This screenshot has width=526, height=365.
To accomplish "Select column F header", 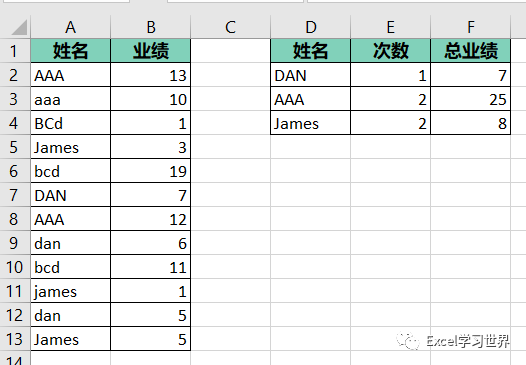I will pyautogui.click(x=471, y=27).
